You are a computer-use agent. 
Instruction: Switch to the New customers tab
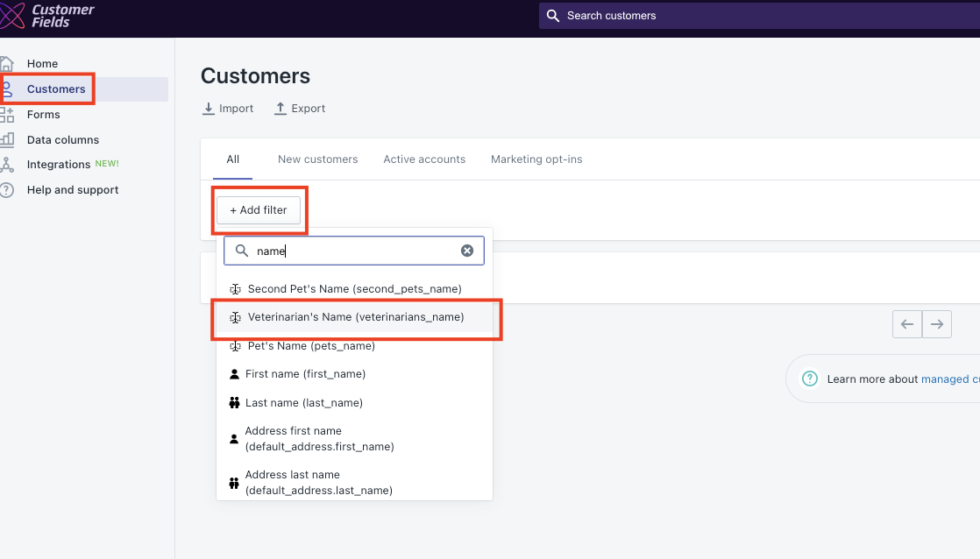tap(317, 159)
